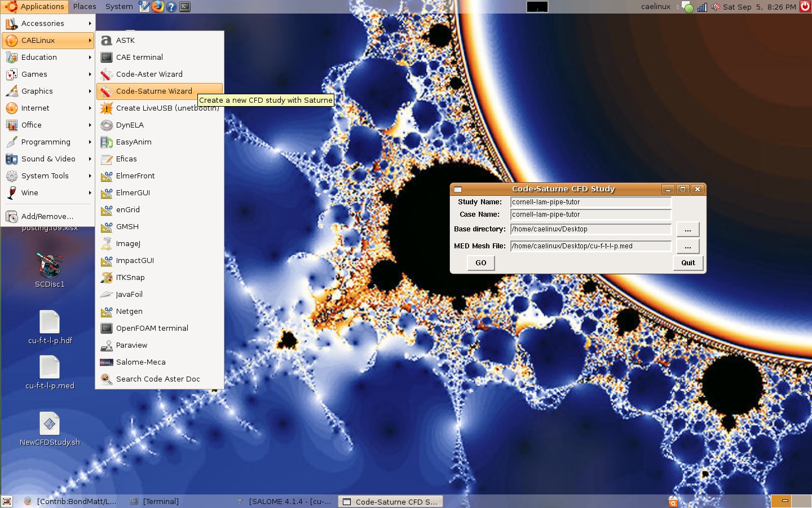Browse for MED Mesh File
812x508 pixels.
tap(688, 246)
